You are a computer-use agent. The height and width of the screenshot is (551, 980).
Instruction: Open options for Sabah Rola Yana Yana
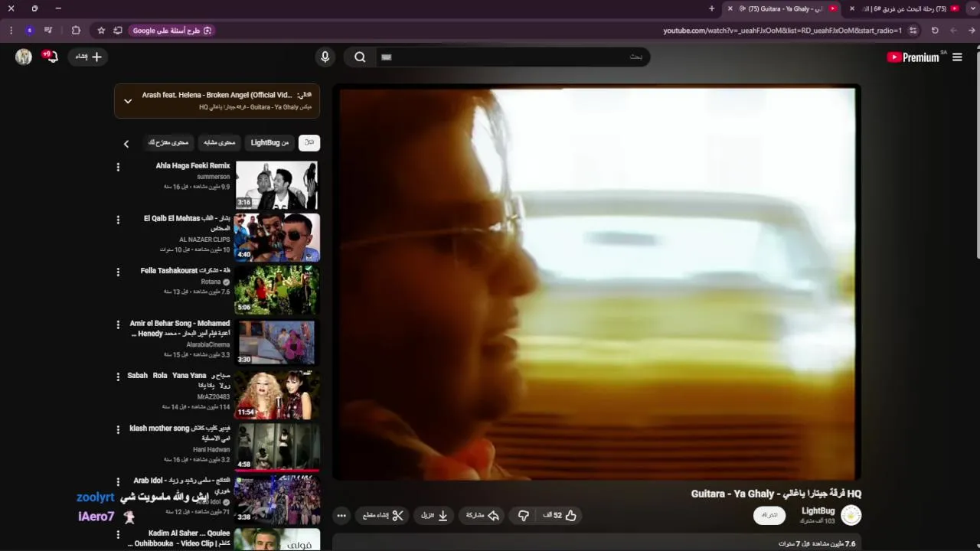118,377
